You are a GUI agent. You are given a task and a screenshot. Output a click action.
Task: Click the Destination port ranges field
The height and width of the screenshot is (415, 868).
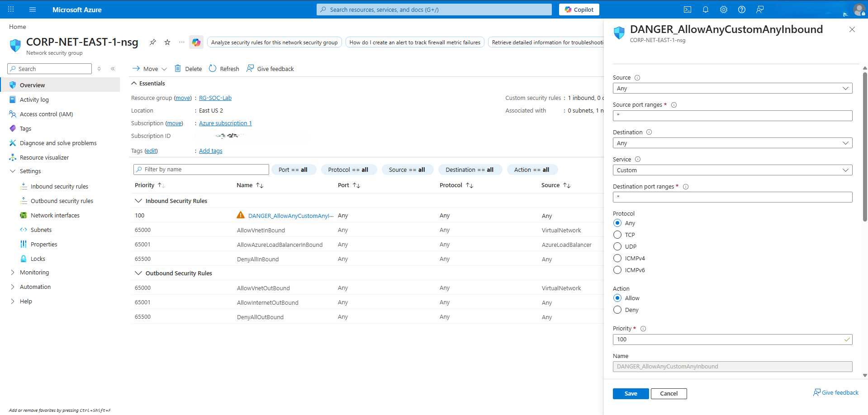(732, 197)
